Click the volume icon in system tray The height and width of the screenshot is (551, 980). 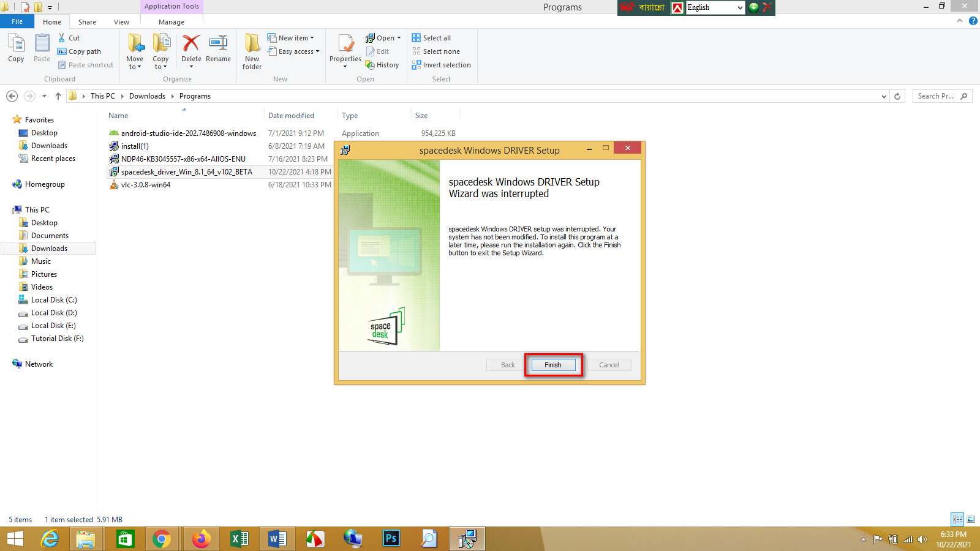922,539
